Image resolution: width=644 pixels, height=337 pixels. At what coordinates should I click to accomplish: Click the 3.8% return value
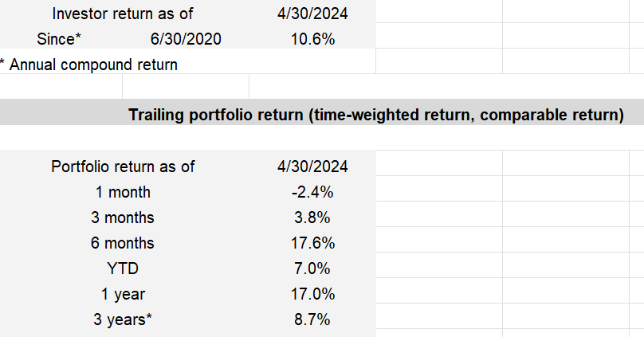[x=312, y=217]
